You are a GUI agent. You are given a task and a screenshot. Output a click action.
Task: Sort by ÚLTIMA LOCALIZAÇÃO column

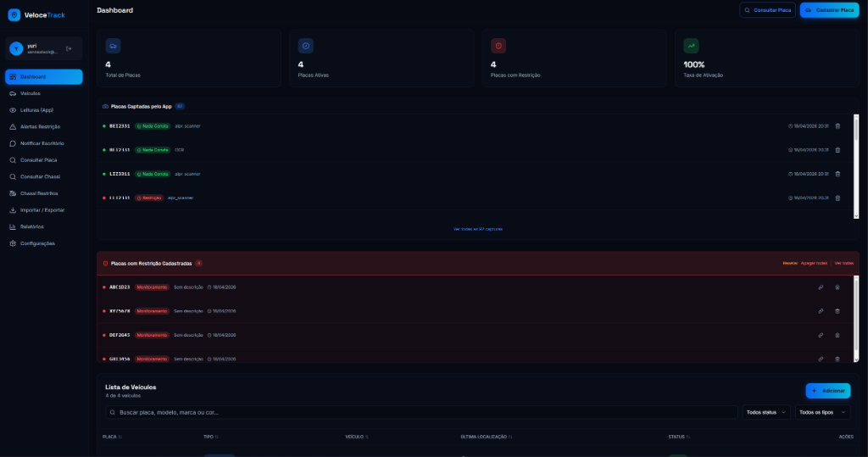click(486, 437)
